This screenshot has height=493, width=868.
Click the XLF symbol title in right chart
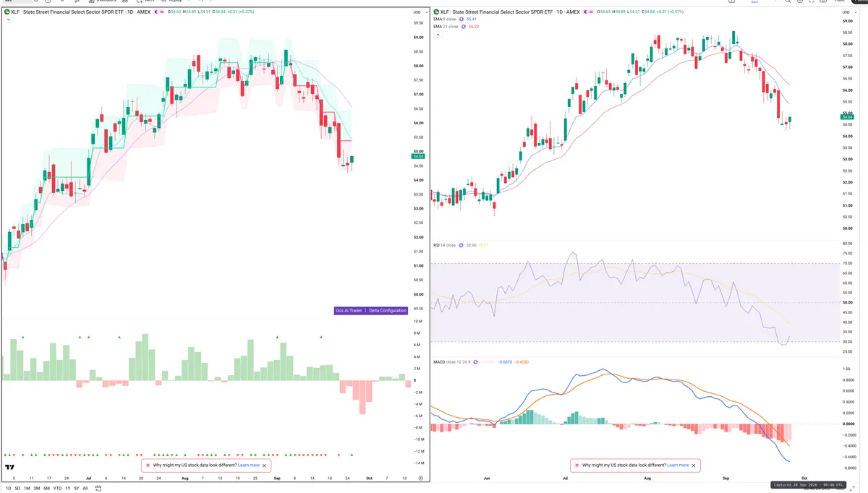(511, 12)
